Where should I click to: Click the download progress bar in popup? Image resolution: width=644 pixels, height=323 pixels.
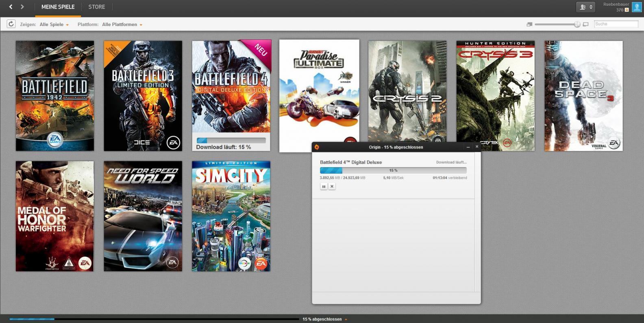(393, 170)
